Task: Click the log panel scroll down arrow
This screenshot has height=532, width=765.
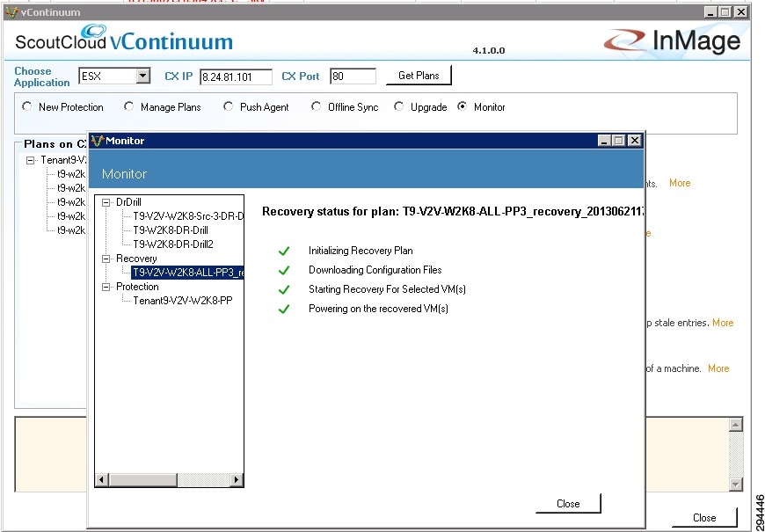Action: coord(736,484)
